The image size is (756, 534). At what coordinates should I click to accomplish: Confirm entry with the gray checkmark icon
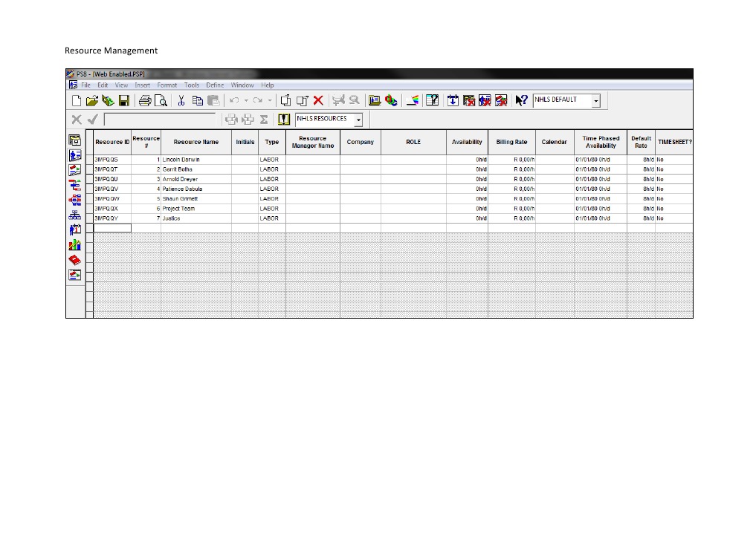tap(93, 119)
